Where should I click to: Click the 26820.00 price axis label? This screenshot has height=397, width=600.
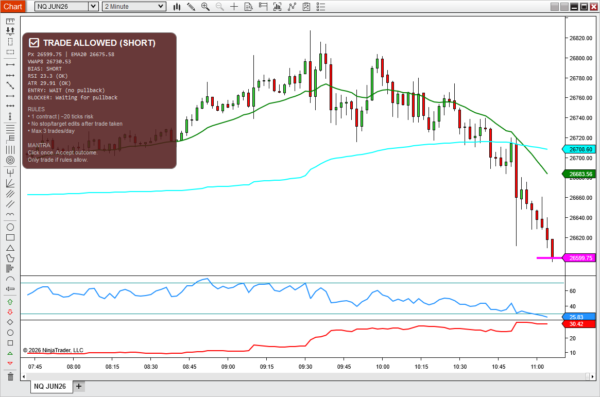(x=580, y=38)
